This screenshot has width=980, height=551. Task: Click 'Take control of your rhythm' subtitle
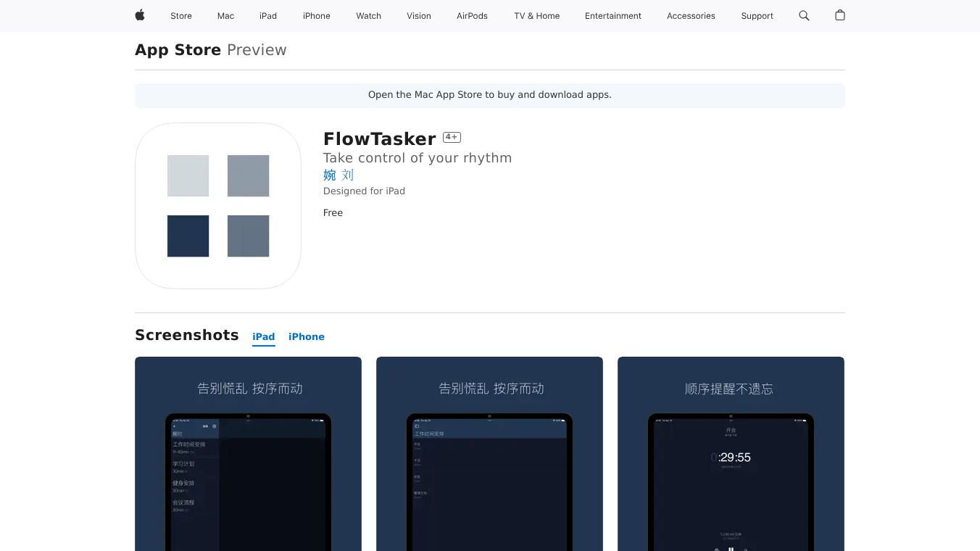pyautogui.click(x=418, y=158)
